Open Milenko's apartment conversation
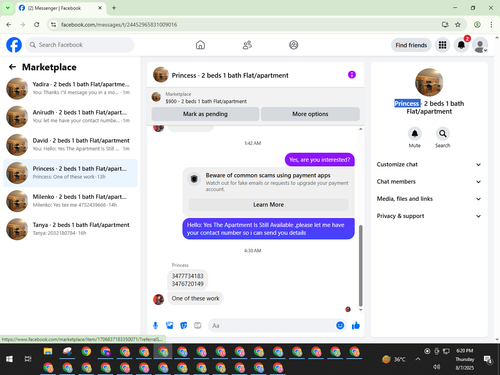Screen dimensions: 500x375 point(70,201)
